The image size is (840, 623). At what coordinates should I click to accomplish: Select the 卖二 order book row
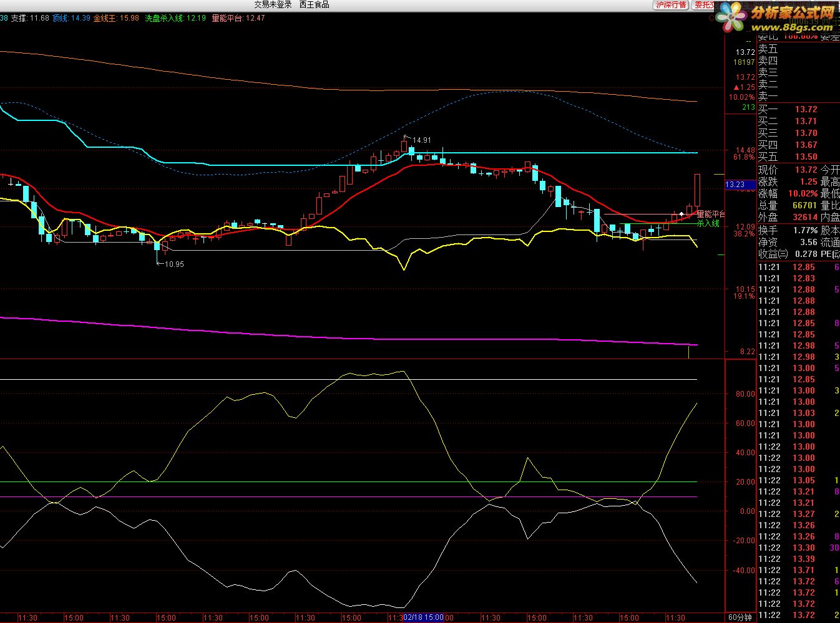[798, 84]
